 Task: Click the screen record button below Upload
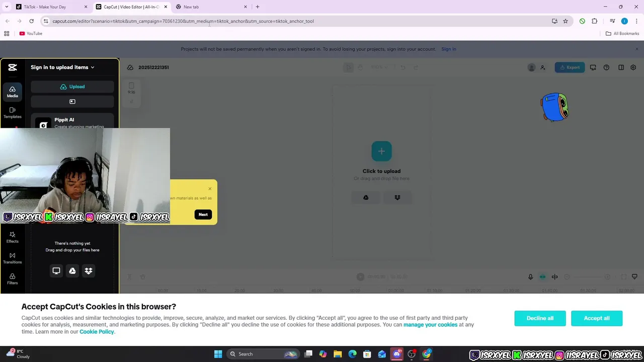pos(72,102)
